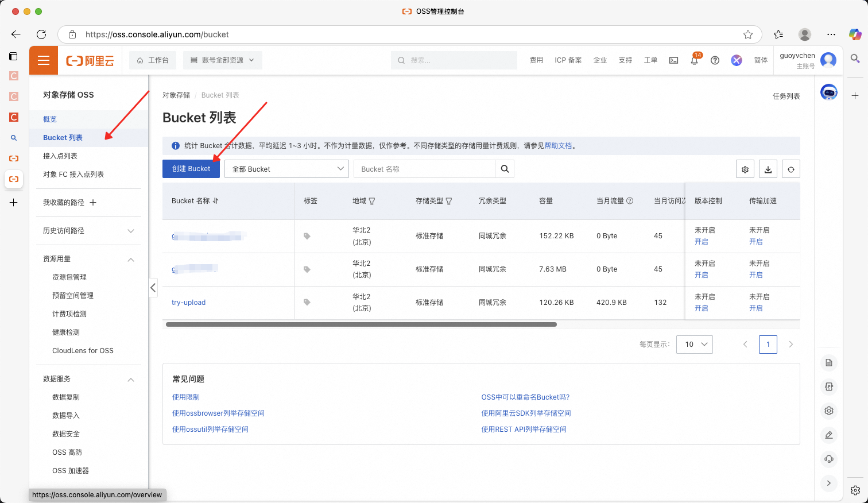The width and height of the screenshot is (868, 503).
Task: Refresh the bucket list with the refresh icon
Action: (790, 169)
